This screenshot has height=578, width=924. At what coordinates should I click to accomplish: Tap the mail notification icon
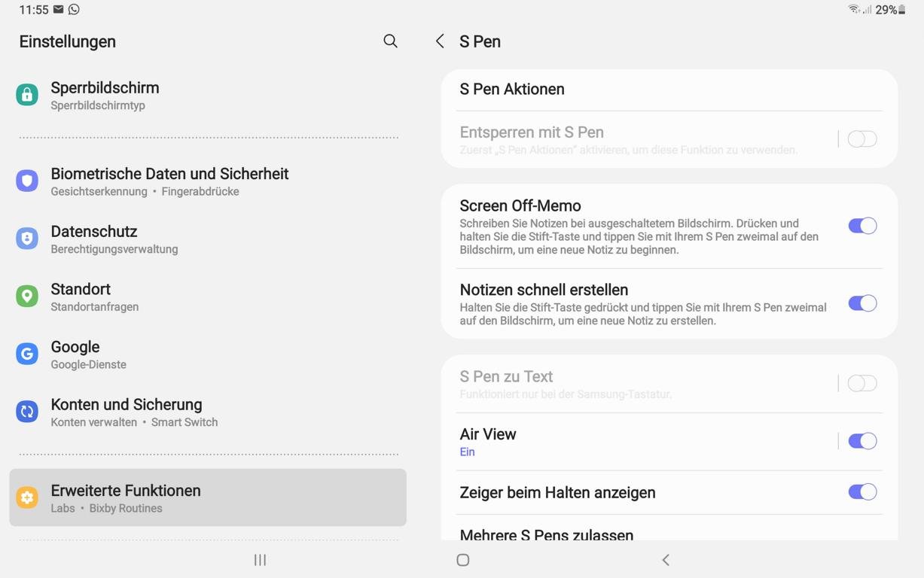pyautogui.click(x=59, y=10)
